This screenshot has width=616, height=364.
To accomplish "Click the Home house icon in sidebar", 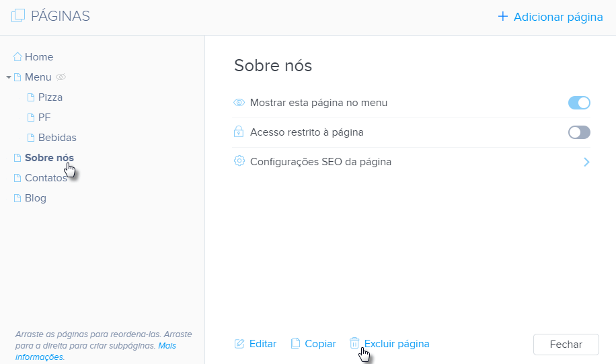I will 17,57.
